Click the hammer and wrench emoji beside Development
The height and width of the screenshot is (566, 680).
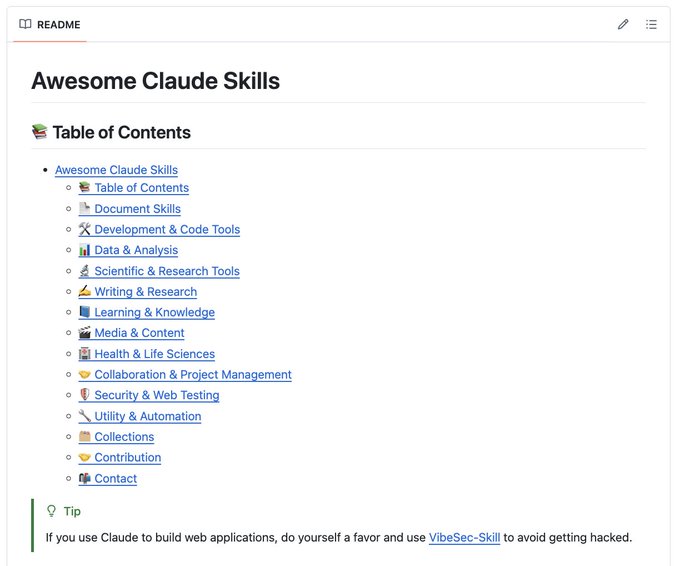point(85,229)
